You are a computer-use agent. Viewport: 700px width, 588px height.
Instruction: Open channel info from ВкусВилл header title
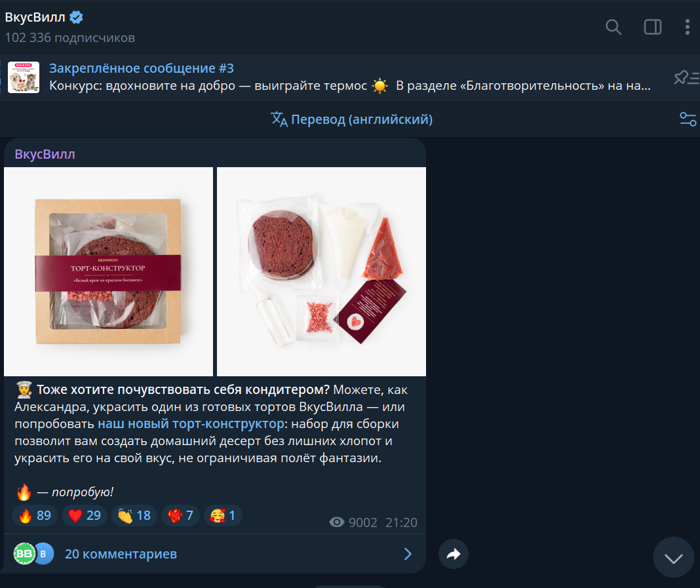point(35,18)
